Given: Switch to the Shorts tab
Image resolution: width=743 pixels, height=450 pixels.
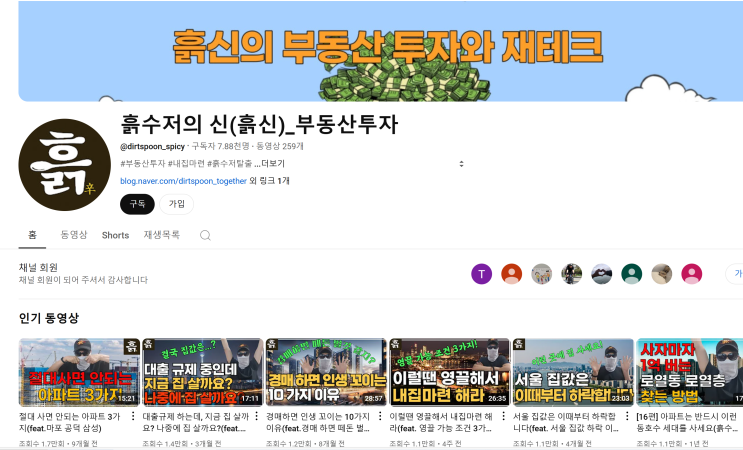Looking at the screenshot, I should (x=115, y=235).
